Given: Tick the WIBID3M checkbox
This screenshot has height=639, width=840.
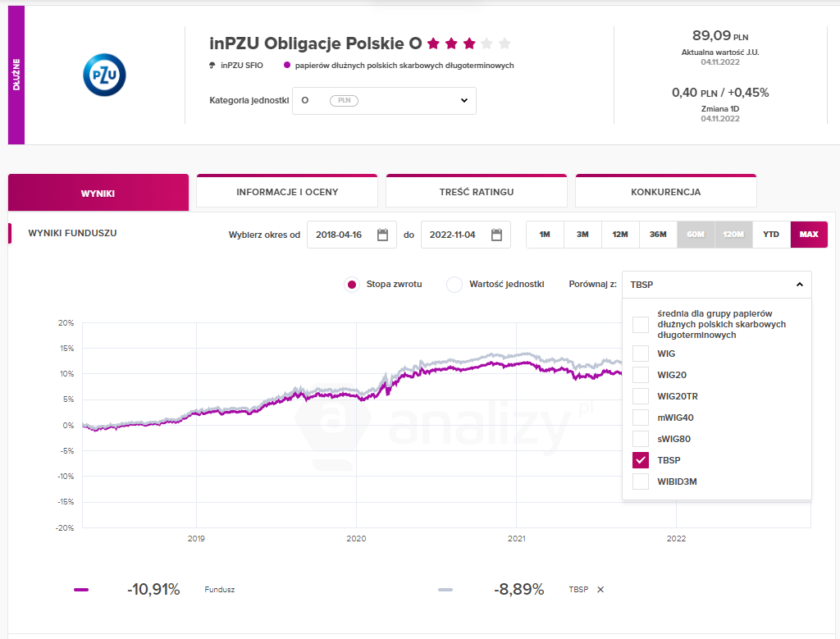Looking at the screenshot, I should point(641,482).
